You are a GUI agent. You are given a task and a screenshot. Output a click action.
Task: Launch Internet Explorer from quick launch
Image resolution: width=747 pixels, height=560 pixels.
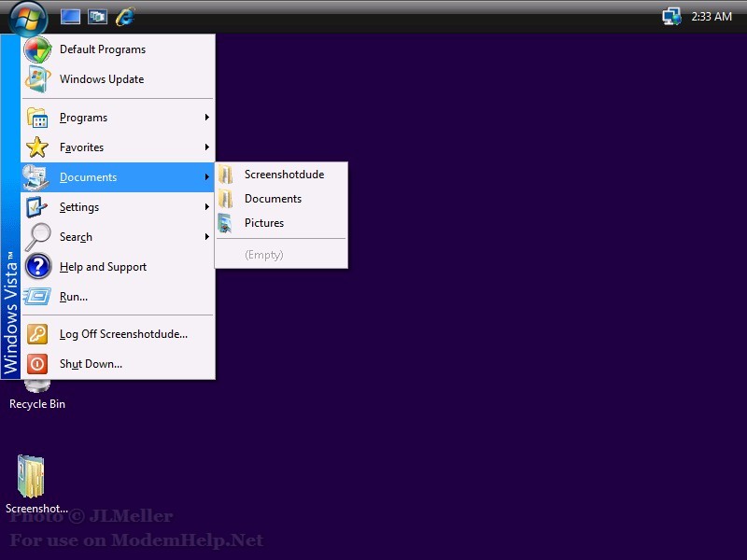125,17
